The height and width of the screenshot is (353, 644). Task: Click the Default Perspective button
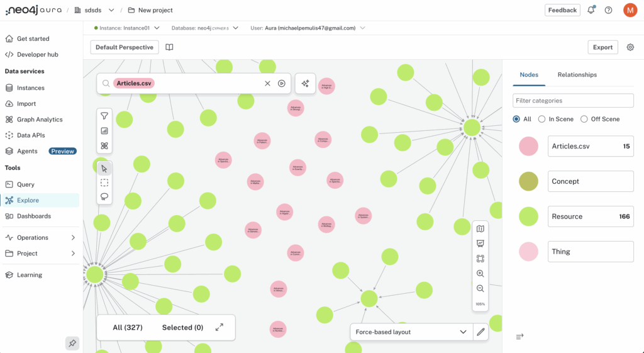pos(125,47)
